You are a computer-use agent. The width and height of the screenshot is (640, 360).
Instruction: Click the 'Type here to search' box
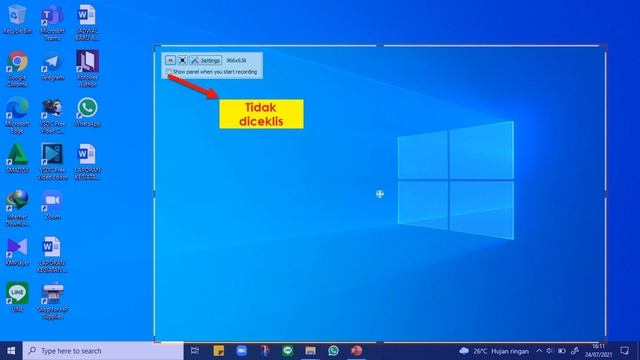point(103,351)
